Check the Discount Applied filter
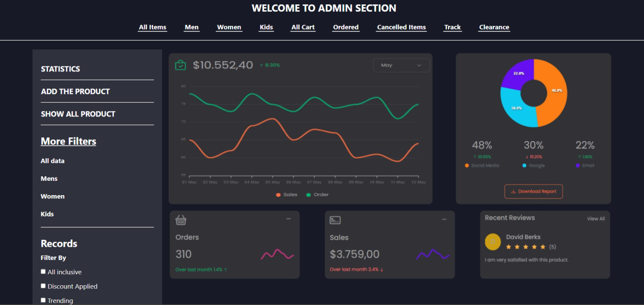644x305 pixels. (x=43, y=286)
